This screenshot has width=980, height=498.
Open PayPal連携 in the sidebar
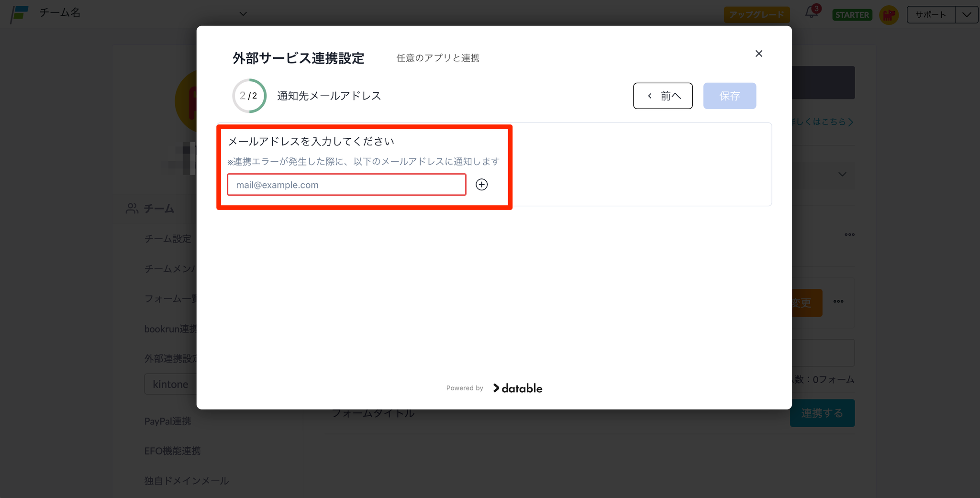click(x=168, y=421)
